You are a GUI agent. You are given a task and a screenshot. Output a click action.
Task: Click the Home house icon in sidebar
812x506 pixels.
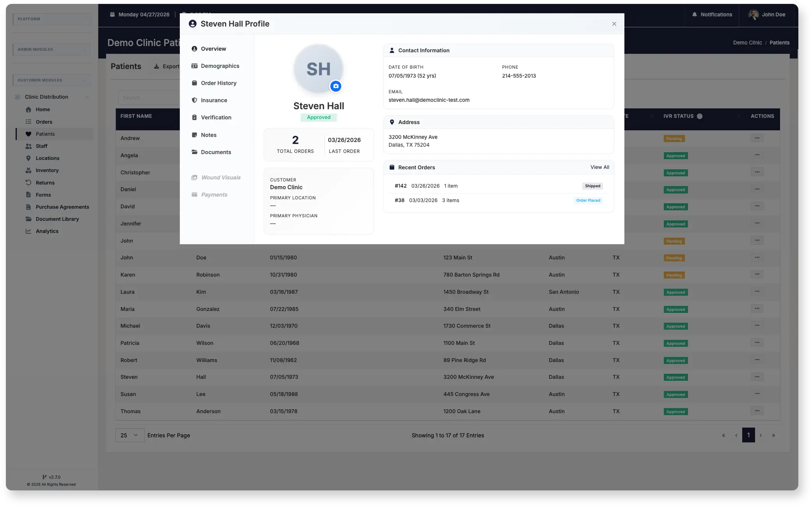point(28,110)
